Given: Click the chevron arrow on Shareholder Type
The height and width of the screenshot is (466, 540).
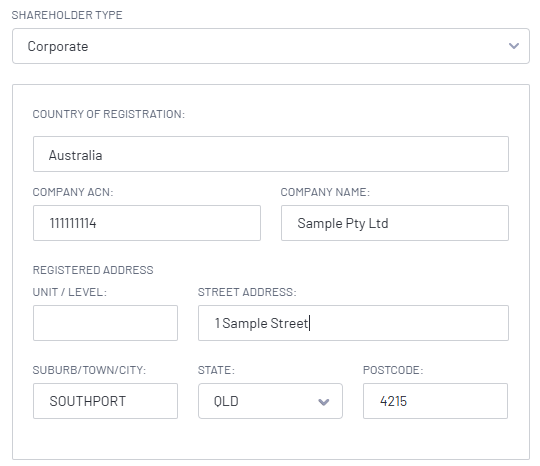Looking at the screenshot, I should [x=514, y=46].
